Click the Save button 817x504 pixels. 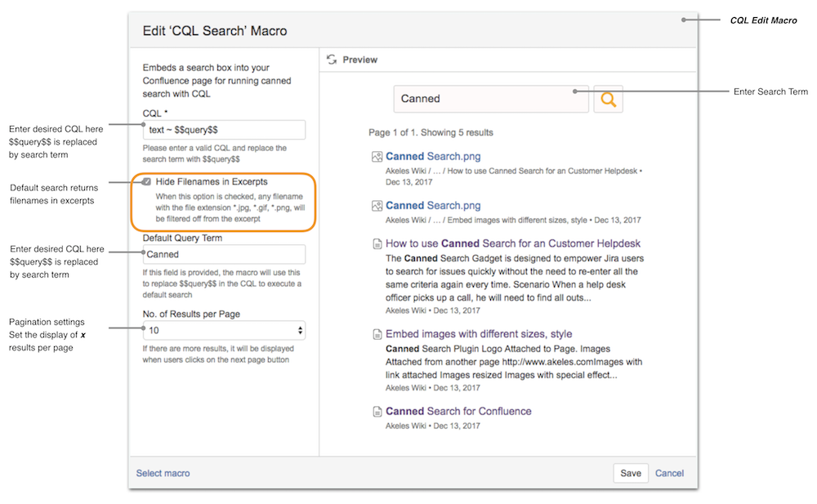pos(630,473)
